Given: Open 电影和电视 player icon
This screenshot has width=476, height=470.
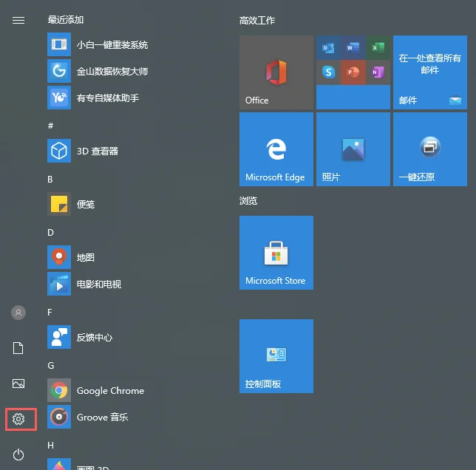Looking at the screenshot, I should (59, 284).
